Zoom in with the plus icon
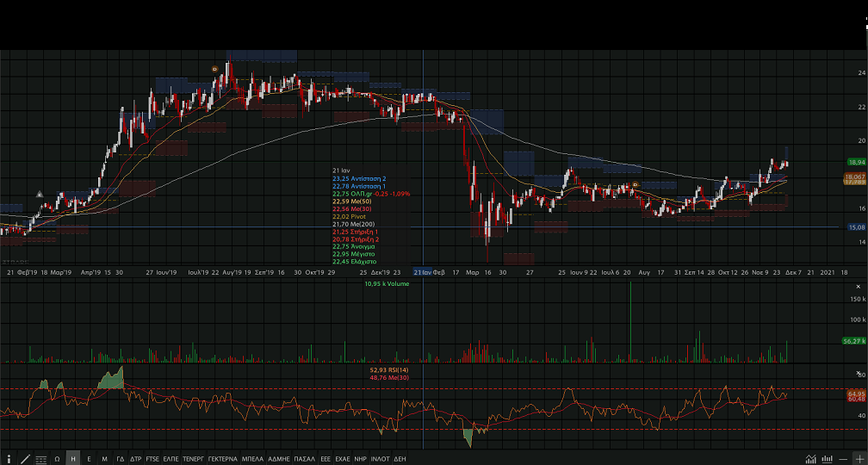The image size is (868, 465). tap(859, 459)
